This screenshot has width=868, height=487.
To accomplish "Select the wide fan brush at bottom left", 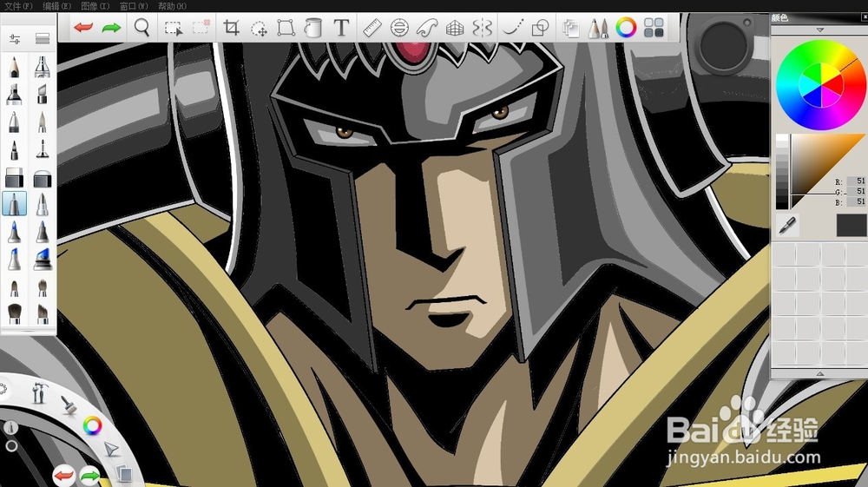I will click(15, 313).
